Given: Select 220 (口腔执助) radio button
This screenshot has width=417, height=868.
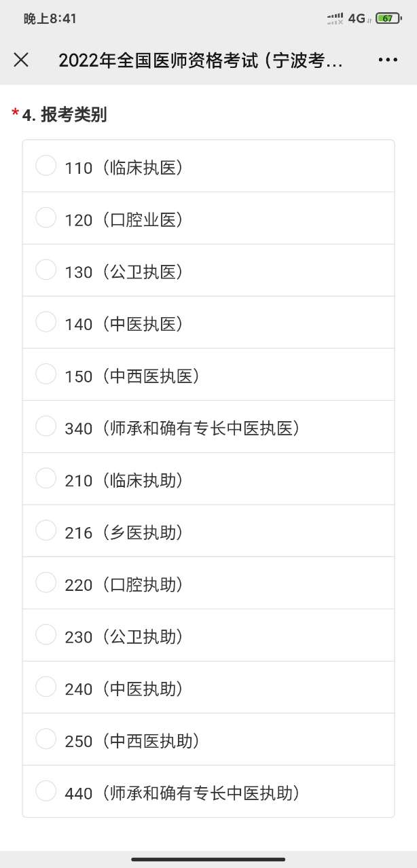Looking at the screenshot, I should click(x=46, y=583).
